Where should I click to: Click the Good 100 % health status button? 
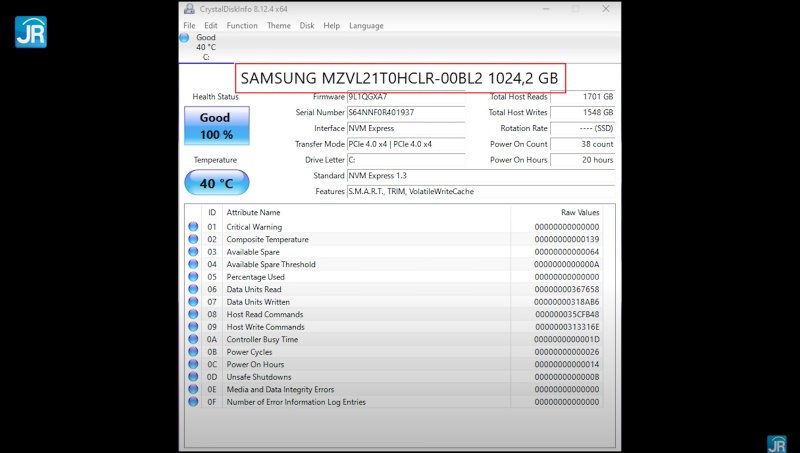(215, 126)
